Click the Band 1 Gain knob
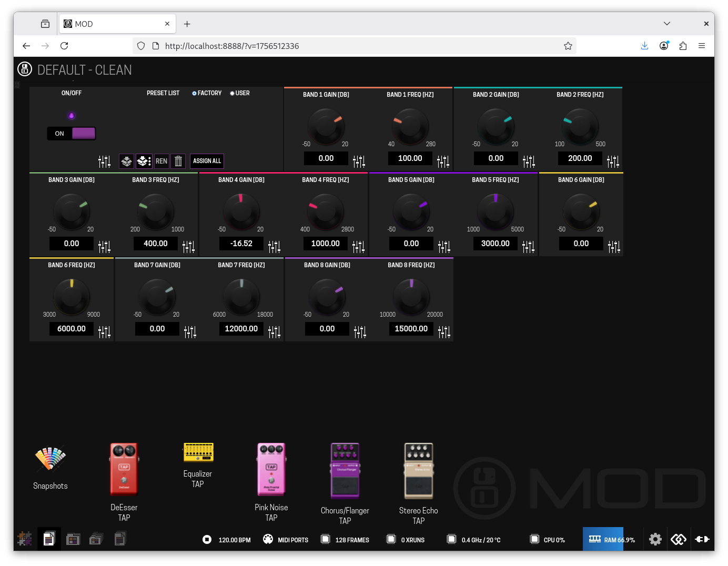 pos(326,126)
